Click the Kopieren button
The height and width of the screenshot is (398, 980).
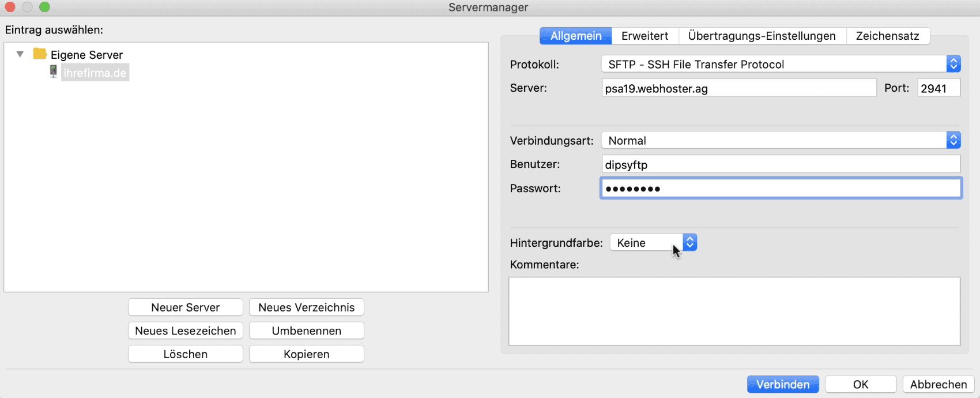coord(307,354)
